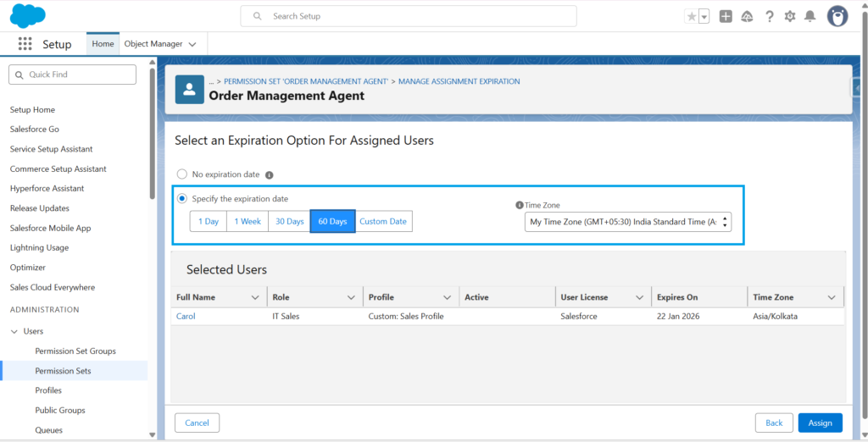Click the Search Setup field
The image size is (868, 442).
click(409, 16)
